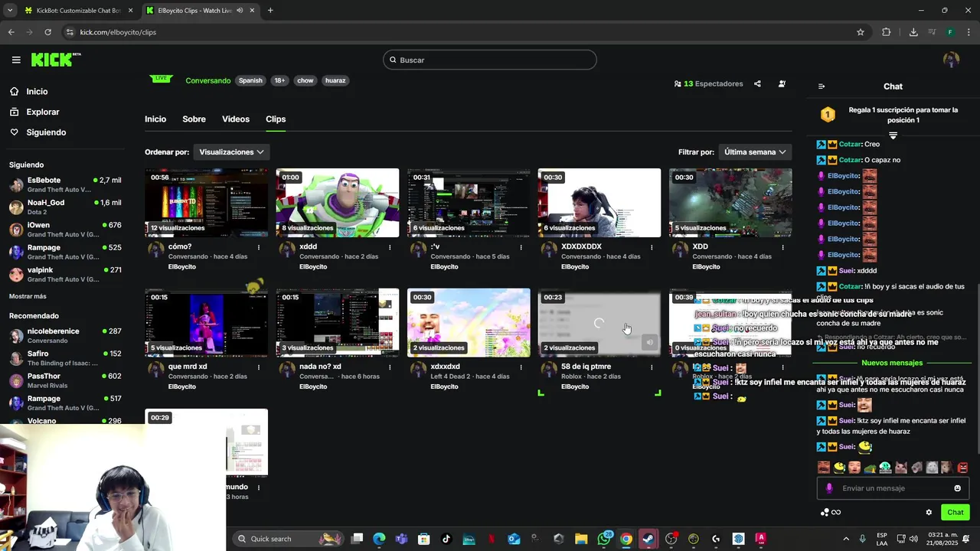Play the 'que mrd xd' clip thumbnail
This screenshot has width=980, height=551.
pos(207,322)
